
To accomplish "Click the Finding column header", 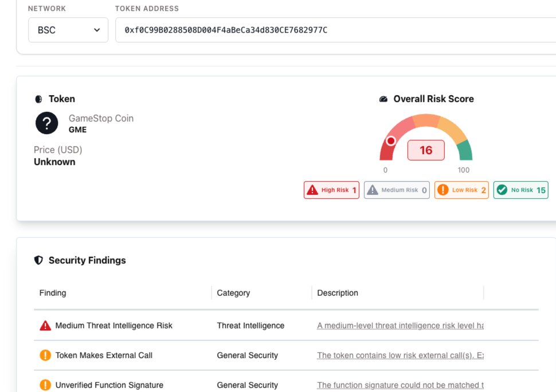I will 53,293.
